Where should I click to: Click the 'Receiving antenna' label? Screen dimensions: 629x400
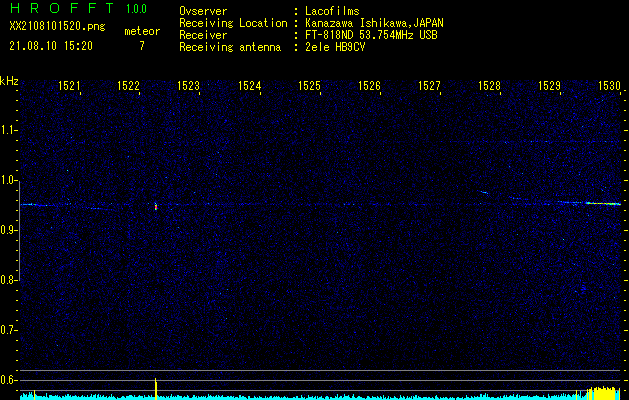coord(230,47)
